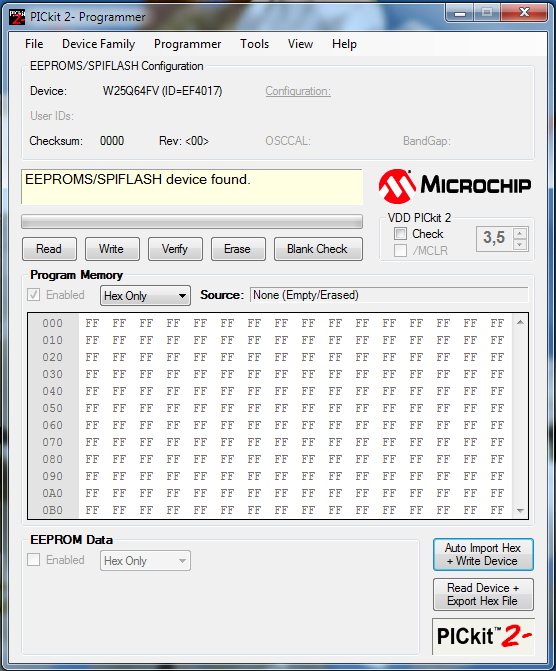Screen dimensions: 556x671
Task: Click last FF byte in row 0B0
Action: [497, 510]
